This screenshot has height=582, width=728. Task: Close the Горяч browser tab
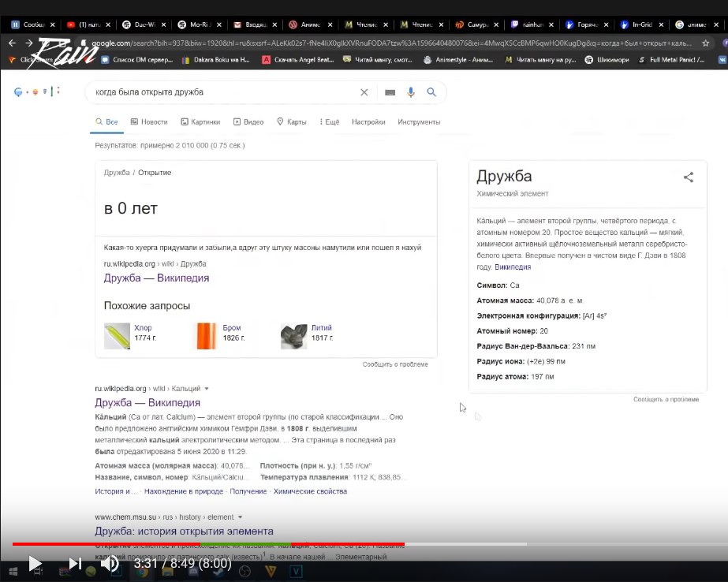click(x=606, y=24)
